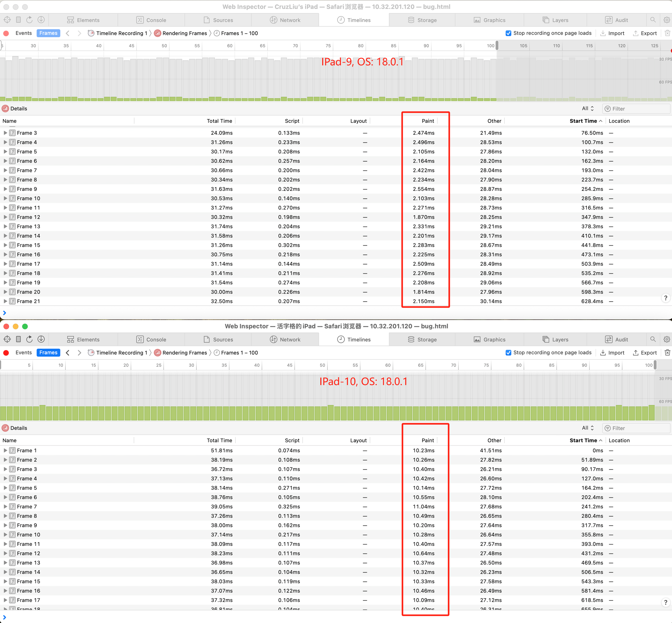The image size is (672, 623).
Task: Click device settings icon in lower window toolbar
Action: [x=19, y=339]
